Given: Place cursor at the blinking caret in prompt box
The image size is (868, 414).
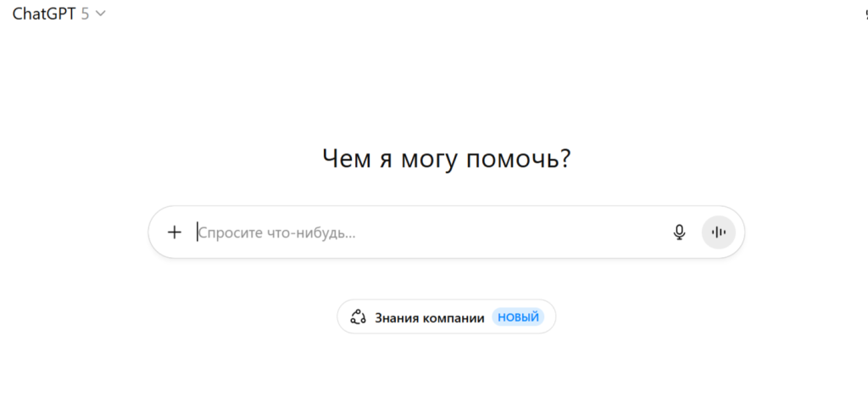Looking at the screenshot, I should pos(198,232).
